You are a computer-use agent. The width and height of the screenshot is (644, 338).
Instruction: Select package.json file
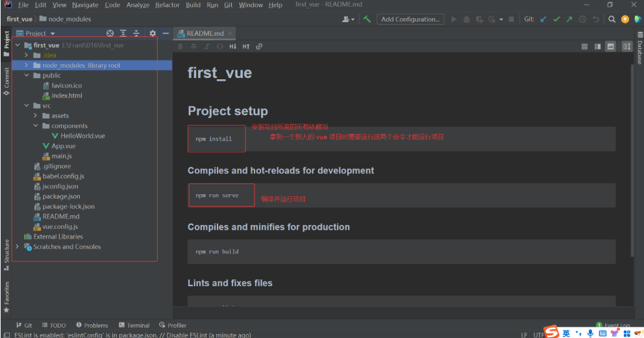click(x=56, y=196)
